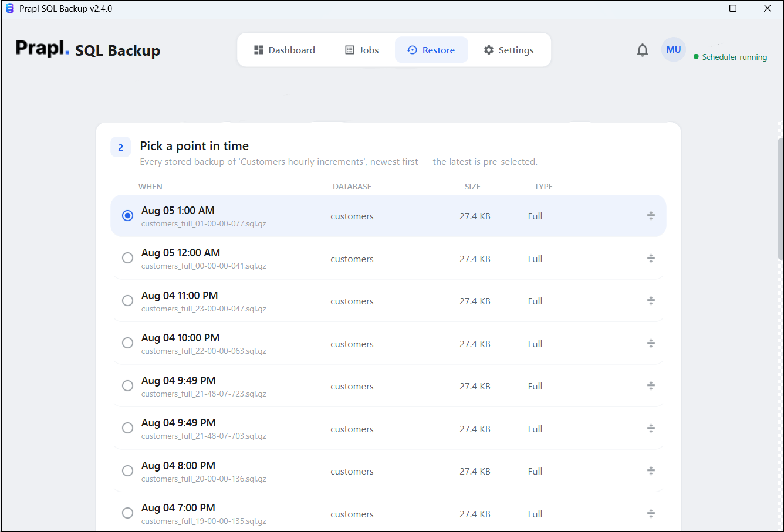Click the TYPE column header

pyautogui.click(x=543, y=187)
